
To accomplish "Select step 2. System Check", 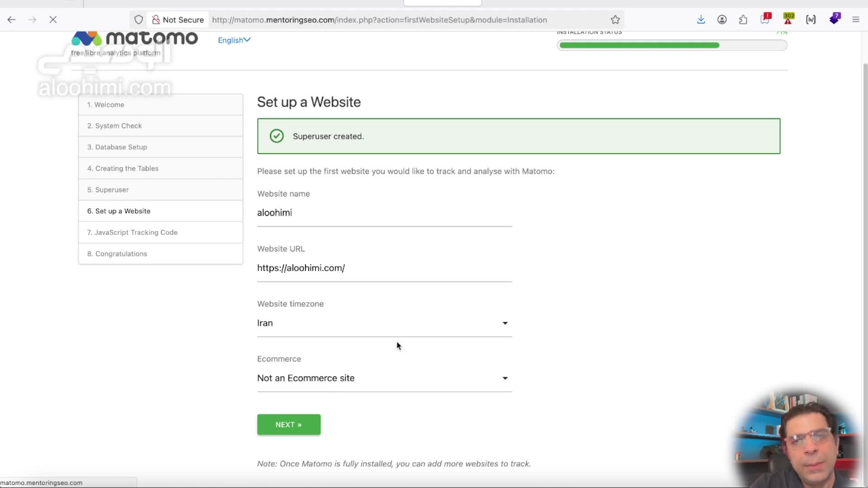I will tap(160, 126).
